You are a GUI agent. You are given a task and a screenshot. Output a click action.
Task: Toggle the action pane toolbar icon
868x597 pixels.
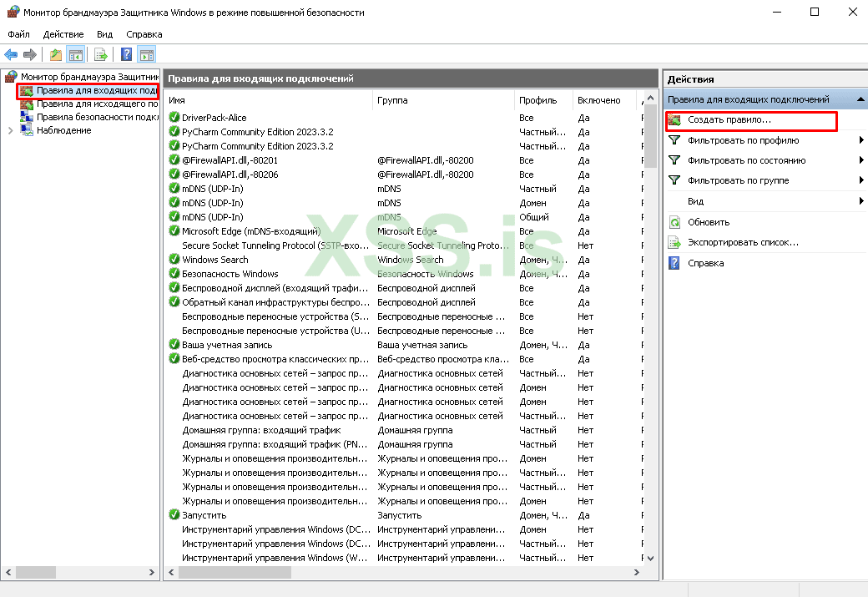(147, 55)
